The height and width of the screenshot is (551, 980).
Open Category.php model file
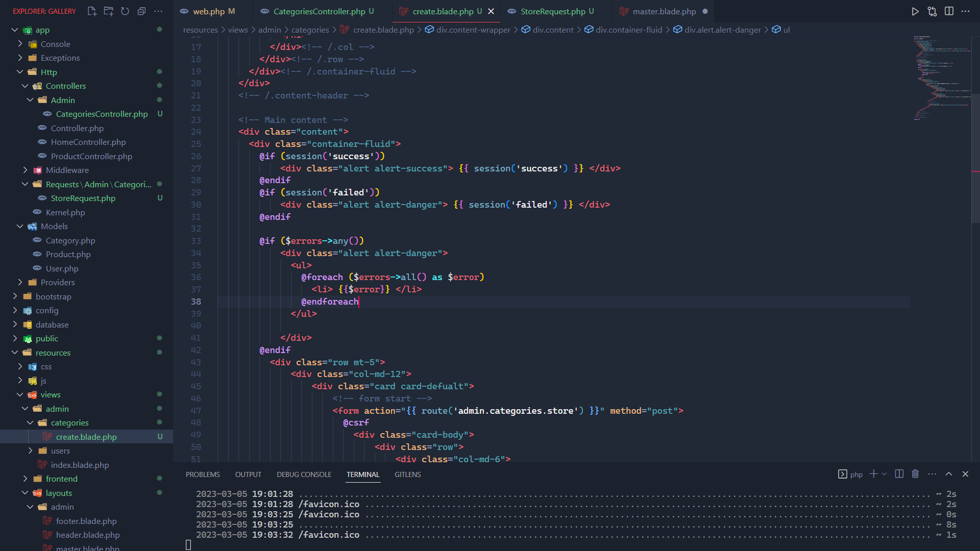[x=70, y=241]
